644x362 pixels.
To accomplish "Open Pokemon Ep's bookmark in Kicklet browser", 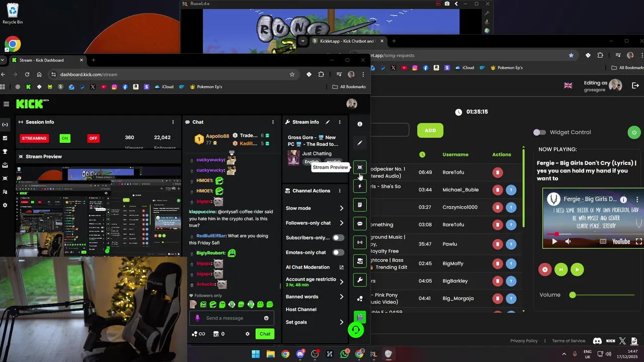I will (x=507, y=68).
